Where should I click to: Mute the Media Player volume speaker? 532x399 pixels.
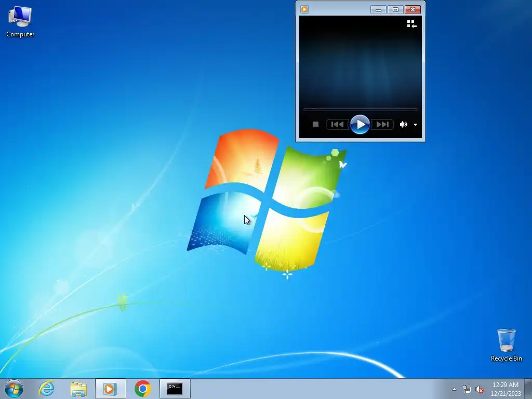[x=403, y=125]
